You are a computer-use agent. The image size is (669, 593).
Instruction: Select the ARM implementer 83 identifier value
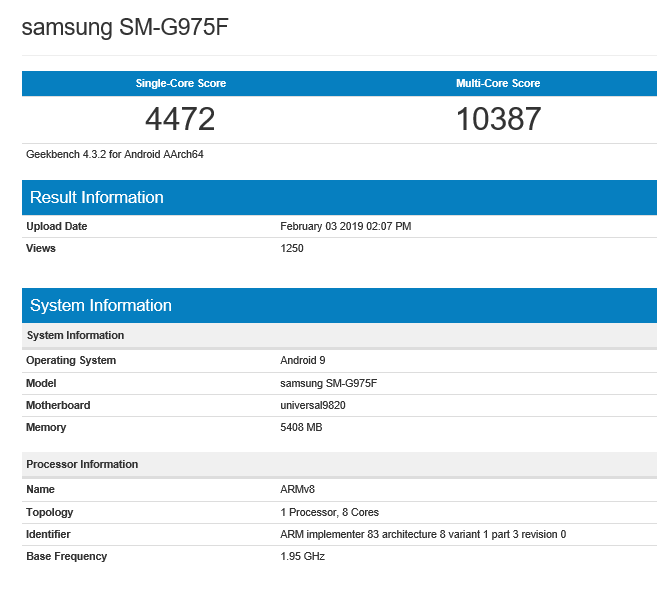click(423, 535)
